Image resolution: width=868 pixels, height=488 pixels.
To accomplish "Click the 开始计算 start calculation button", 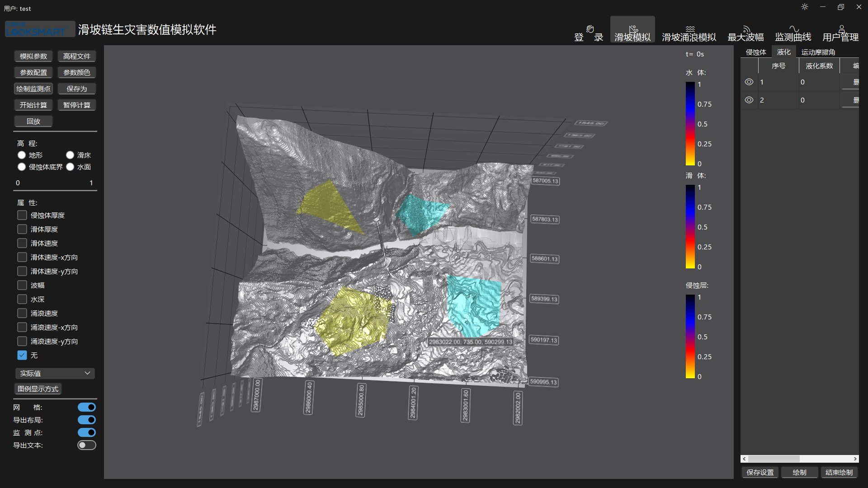I will point(33,105).
